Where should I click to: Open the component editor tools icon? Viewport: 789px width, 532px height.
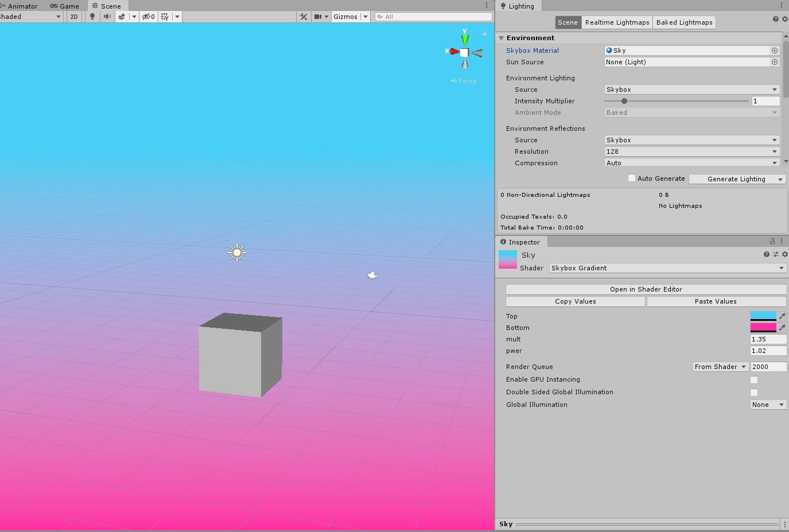coord(304,17)
